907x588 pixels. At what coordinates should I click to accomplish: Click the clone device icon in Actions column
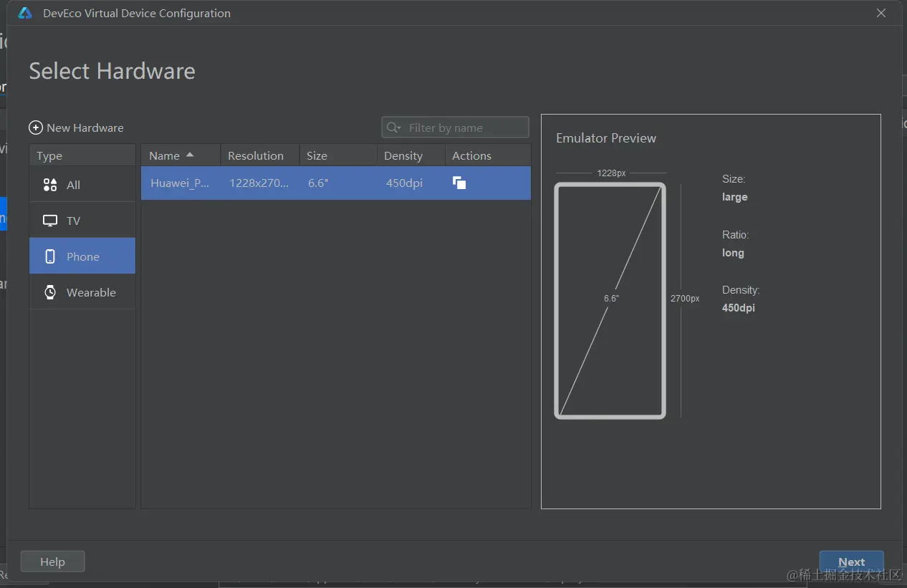click(459, 183)
